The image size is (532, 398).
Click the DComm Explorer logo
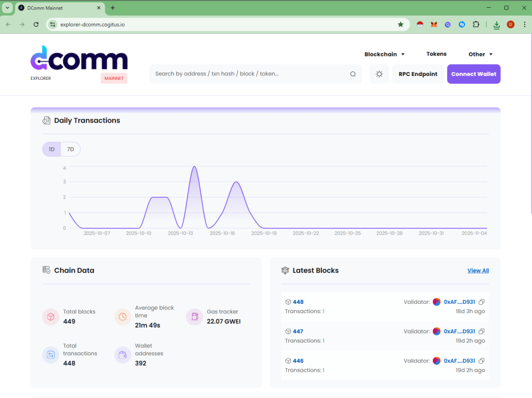click(79, 58)
